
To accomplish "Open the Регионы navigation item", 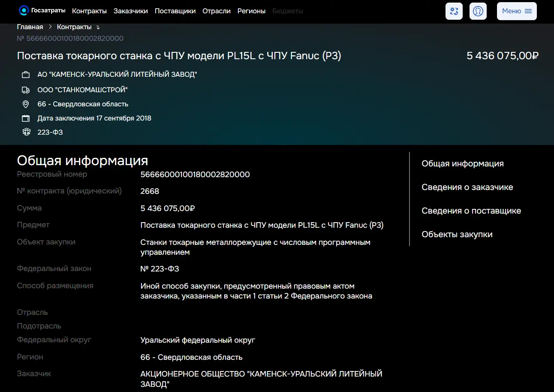I will pyautogui.click(x=251, y=11).
